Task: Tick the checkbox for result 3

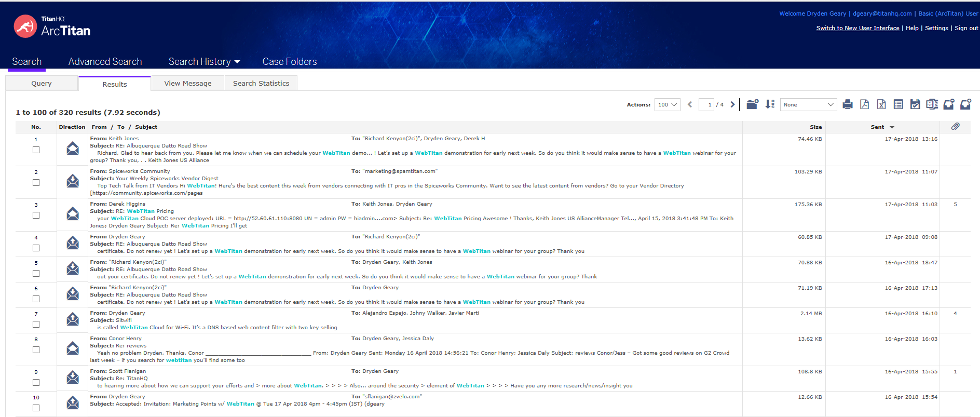Action: (36, 216)
